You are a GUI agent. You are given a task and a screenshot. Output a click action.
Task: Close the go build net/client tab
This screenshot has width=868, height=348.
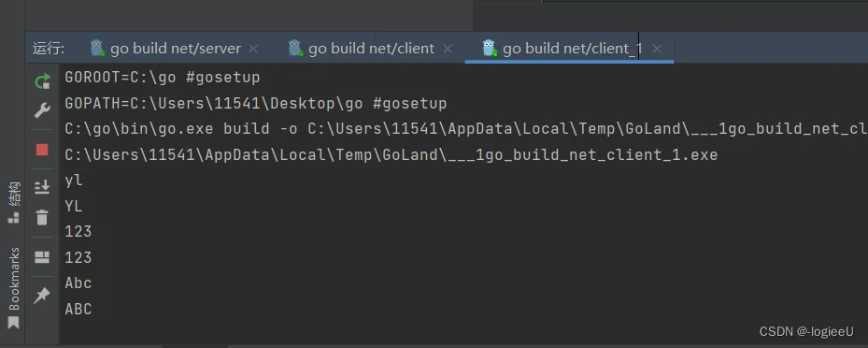click(x=448, y=49)
